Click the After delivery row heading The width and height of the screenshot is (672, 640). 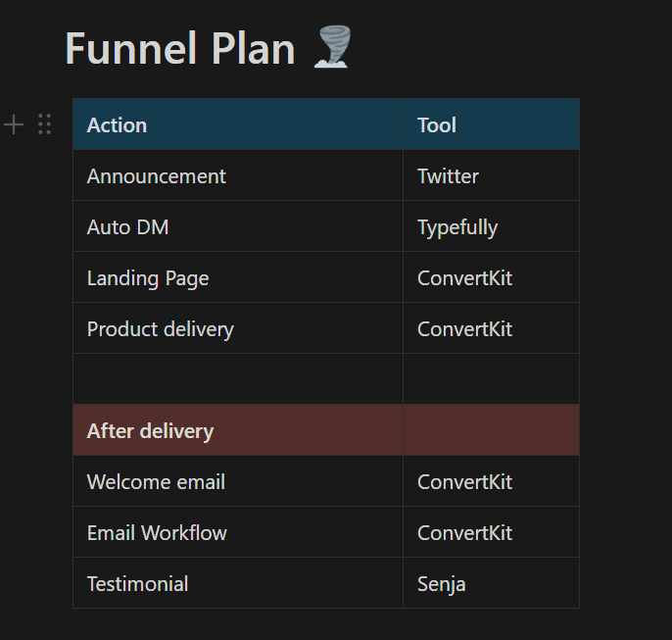point(238,430)
